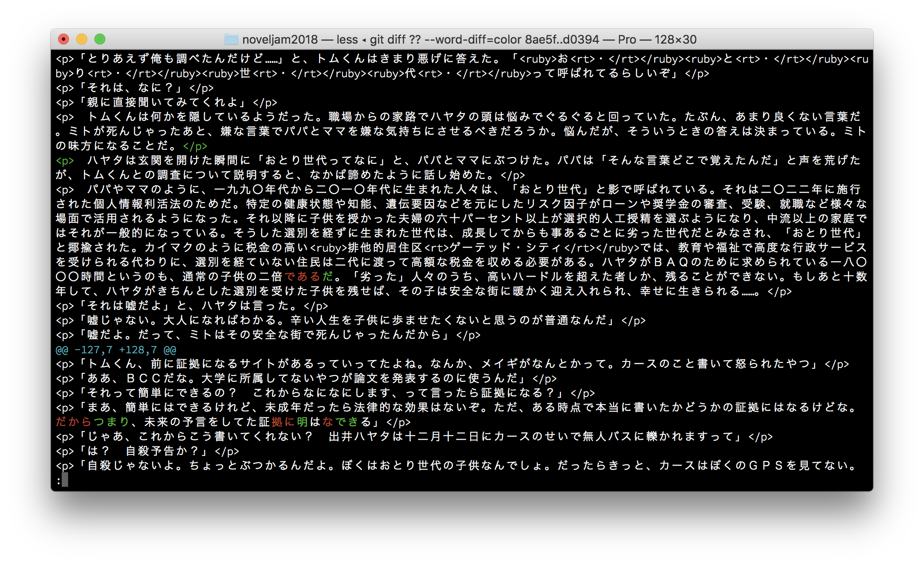Click the green </p> tag after ミトの味方になることだ
This screenshot has width=924, height=564.
(196, 146)
